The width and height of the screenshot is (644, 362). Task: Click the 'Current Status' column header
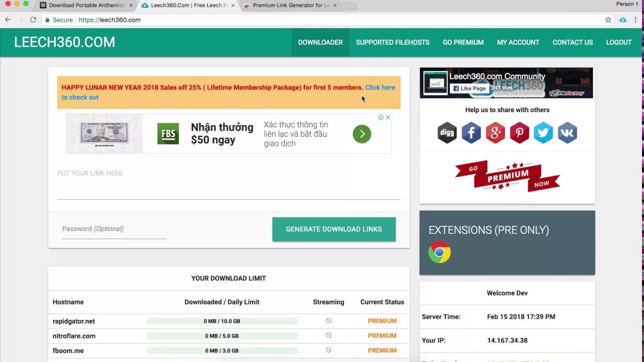[382, 302]
